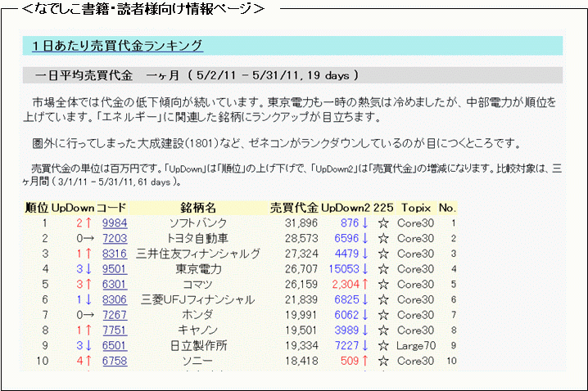This screenshot has width=588, height=391.
Task: Click the なでしこ書籍・読者様向け情報ページ frame title
Action: coord(143,8)
